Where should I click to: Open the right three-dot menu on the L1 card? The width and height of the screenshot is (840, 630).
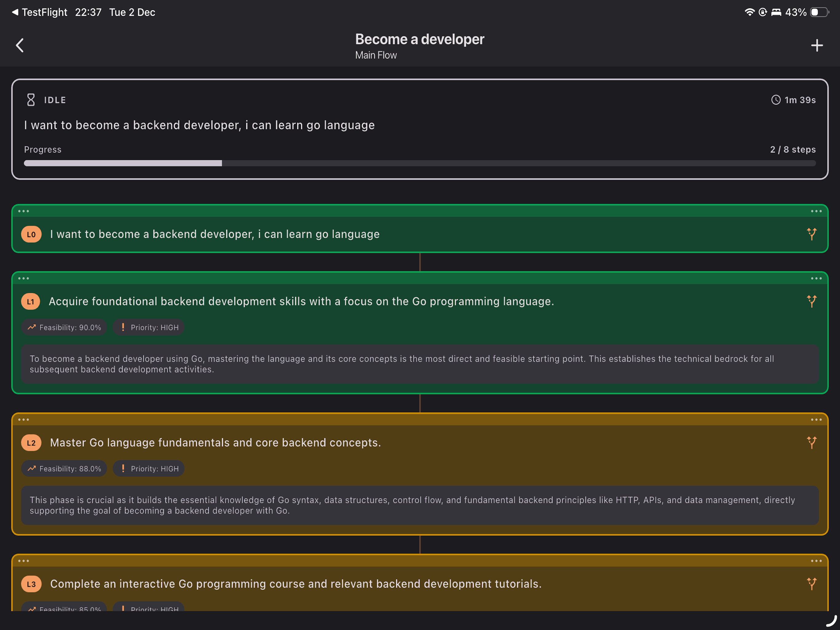coord(816,278)
